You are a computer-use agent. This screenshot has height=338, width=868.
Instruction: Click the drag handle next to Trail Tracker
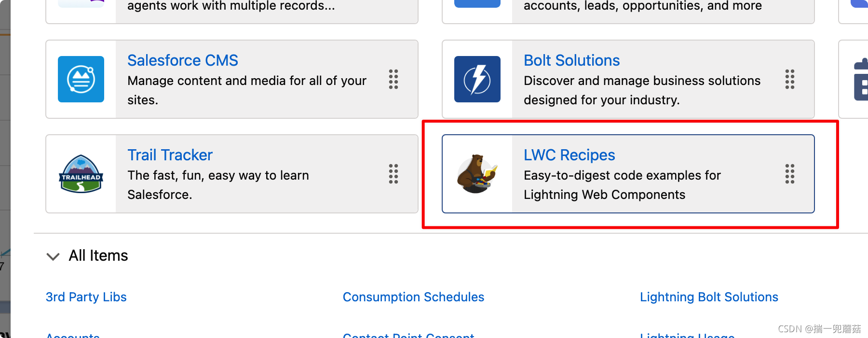point(393,174)
